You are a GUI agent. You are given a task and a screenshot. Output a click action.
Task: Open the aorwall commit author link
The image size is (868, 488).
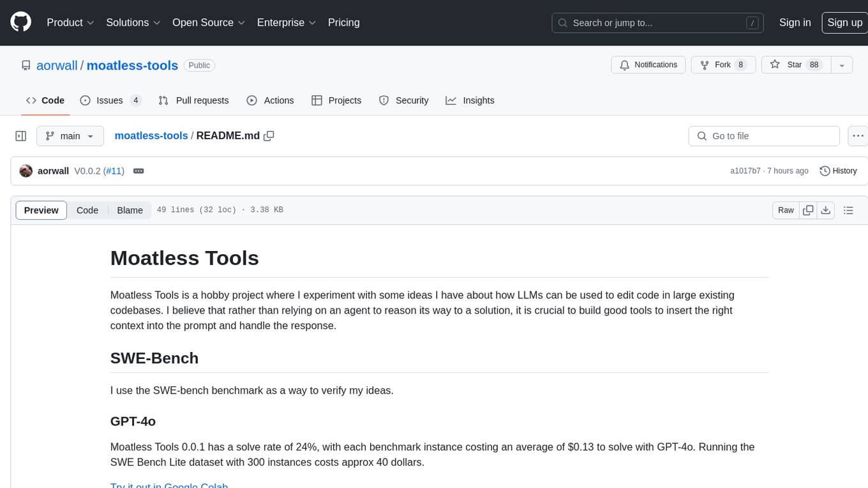(53, 171)
